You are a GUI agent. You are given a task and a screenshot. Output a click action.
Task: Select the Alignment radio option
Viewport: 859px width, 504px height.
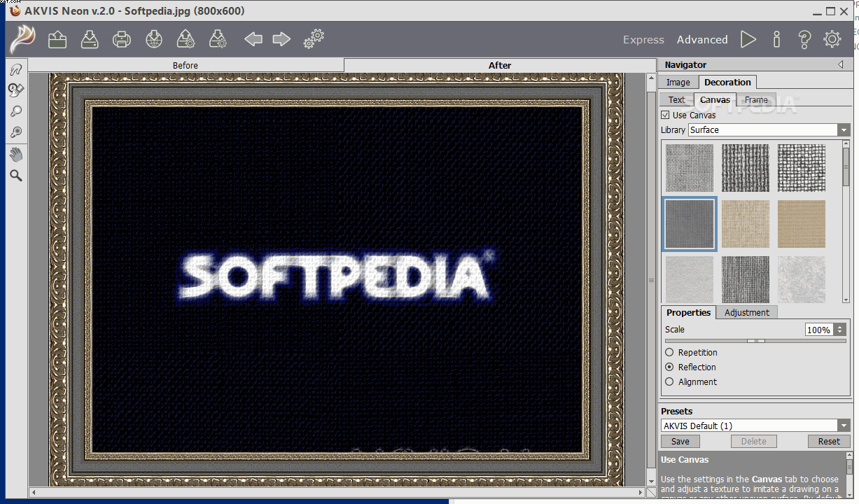(669, 381)
